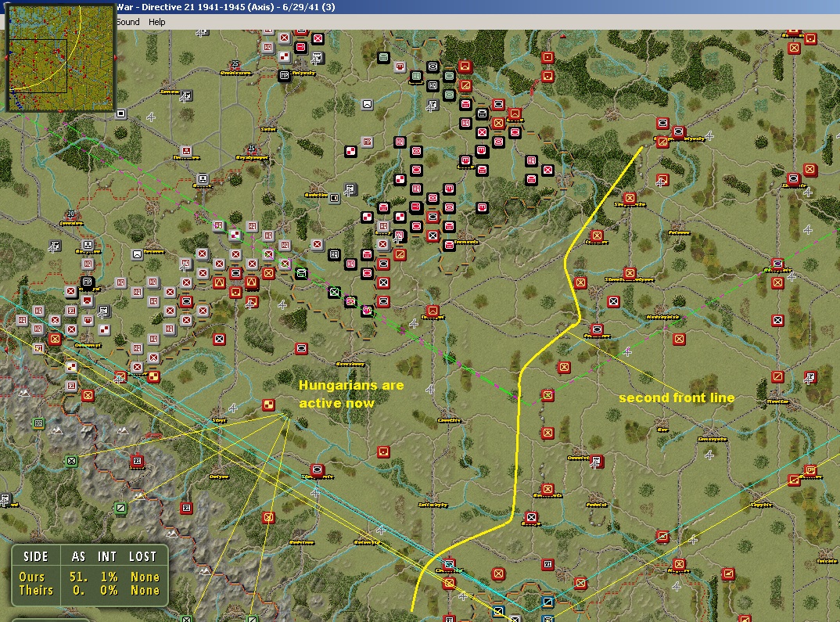
Task: Select the black X unit at the yellow line's lower bend
Action: coord(531,517)
